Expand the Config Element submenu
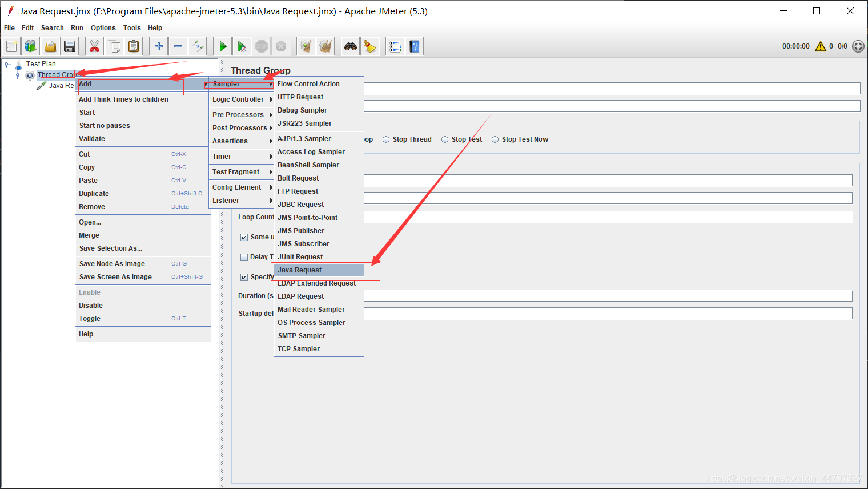This screenshot has height=489, width=868. click(242, 187)
